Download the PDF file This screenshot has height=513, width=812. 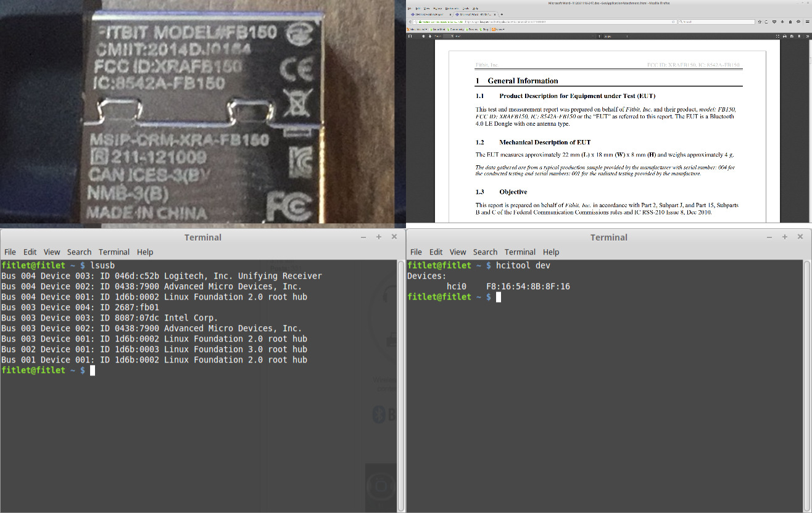pyautogui.click(x=792, y=36)
